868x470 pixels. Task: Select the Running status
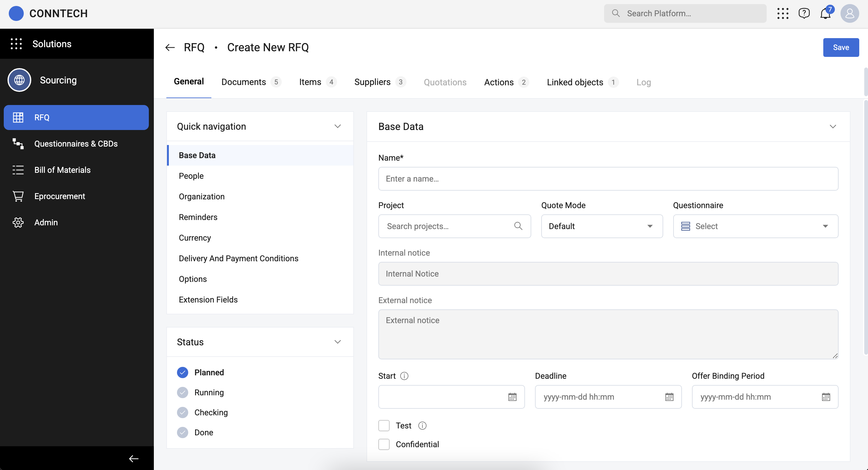pos(200,392)
